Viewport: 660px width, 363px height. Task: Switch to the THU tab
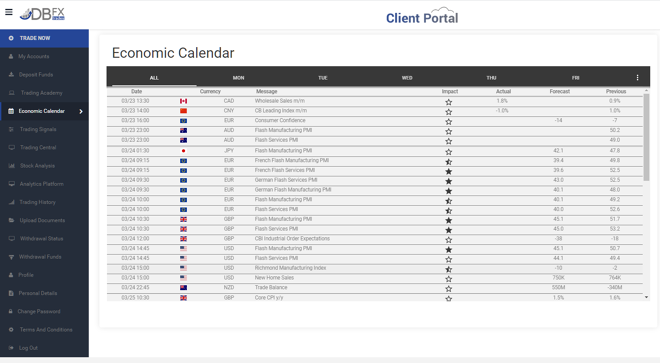pos(491,78)
